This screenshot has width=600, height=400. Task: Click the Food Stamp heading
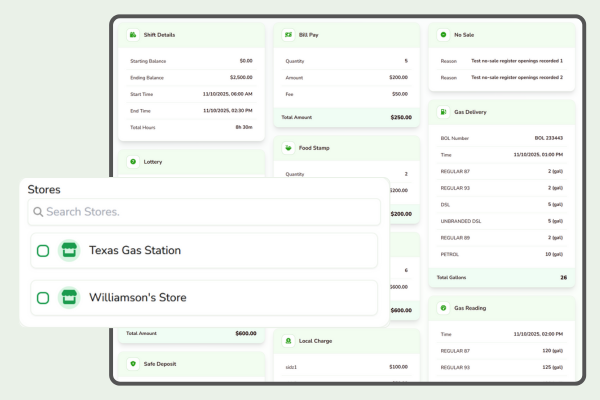pyautogui.click(x=314, y=148)
